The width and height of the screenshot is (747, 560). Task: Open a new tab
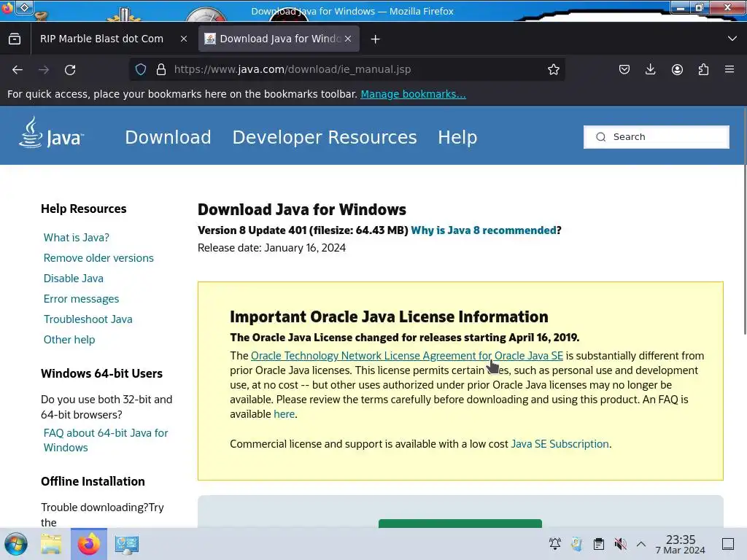[376, 39]
